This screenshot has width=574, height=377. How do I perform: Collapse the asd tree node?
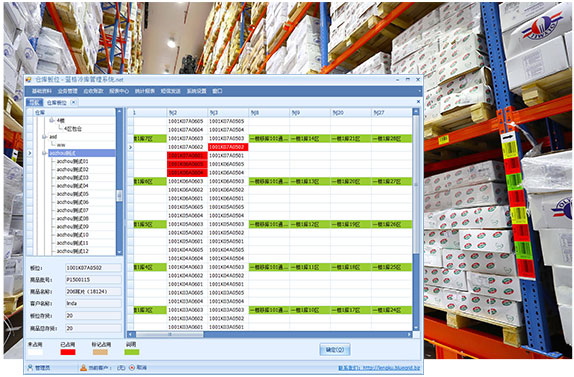click(44, 137)
